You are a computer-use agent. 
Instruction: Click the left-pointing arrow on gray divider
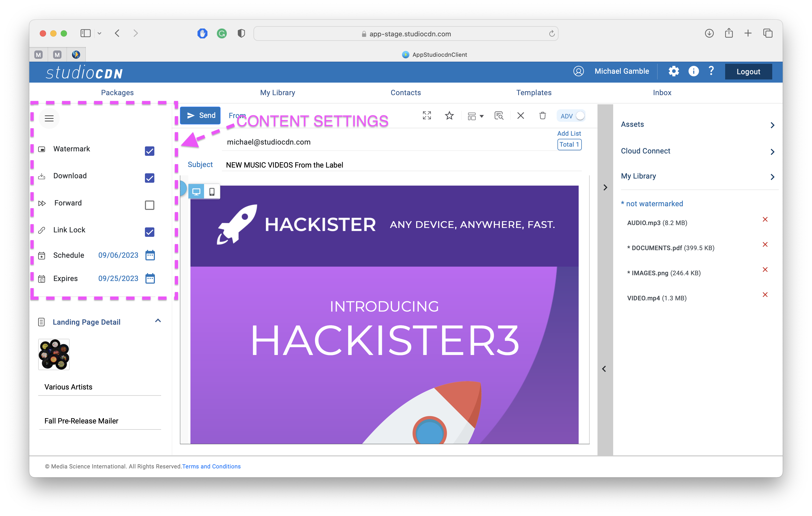pos(604,369)
